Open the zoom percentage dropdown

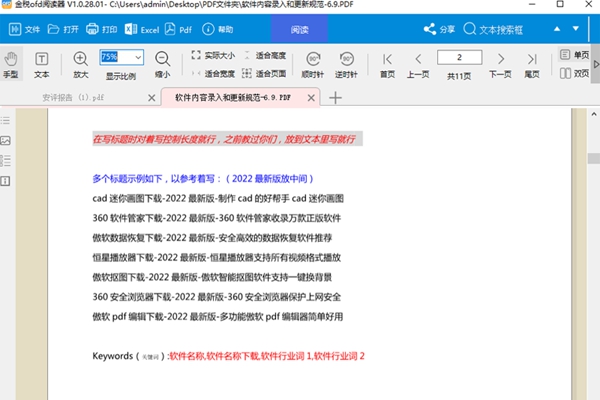pyautogui.click(x=138, y=57)
